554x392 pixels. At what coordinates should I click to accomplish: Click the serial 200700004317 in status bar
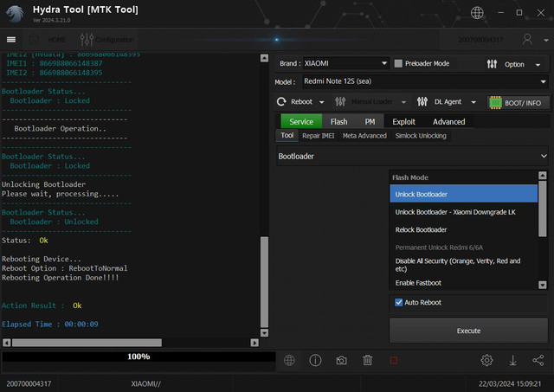(x=29, y=383)
